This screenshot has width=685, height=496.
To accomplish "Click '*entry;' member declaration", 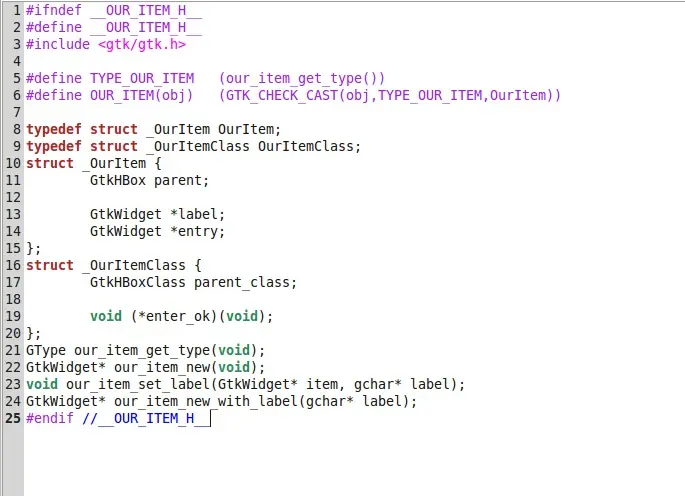I will pyautogui.click(x=197, y=232).
